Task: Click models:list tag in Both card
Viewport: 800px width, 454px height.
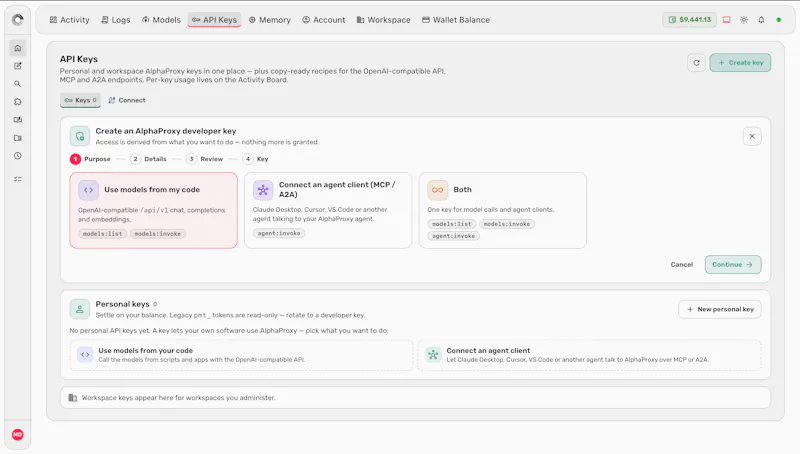Action: [x=452, y=224]
